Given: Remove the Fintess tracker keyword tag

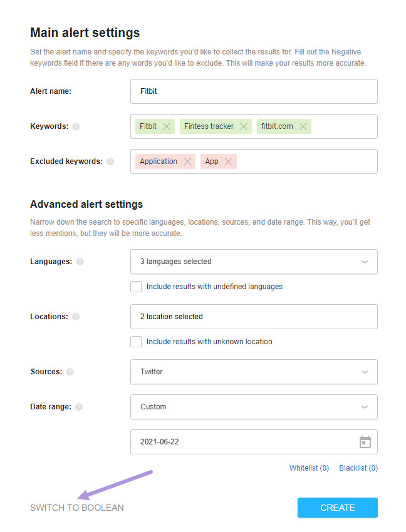Looking at the screenshot, I should click(244, 126).
